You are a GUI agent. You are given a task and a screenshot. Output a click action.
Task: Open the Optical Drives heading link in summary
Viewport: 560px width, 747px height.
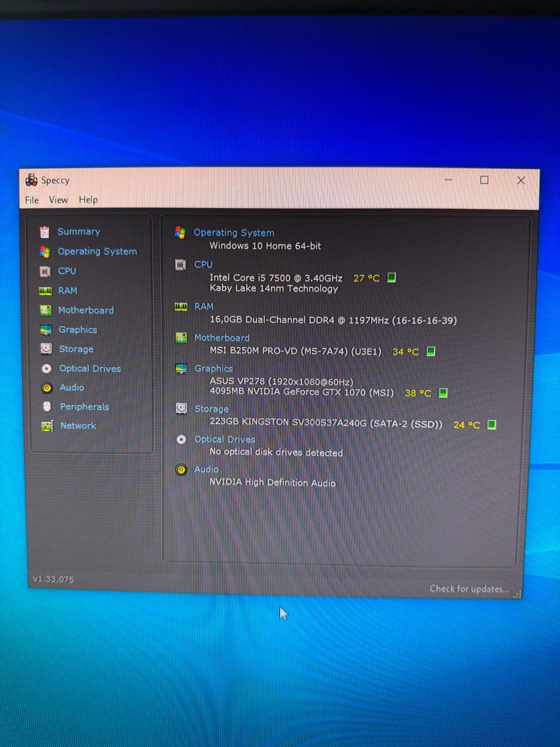point(225,439)
